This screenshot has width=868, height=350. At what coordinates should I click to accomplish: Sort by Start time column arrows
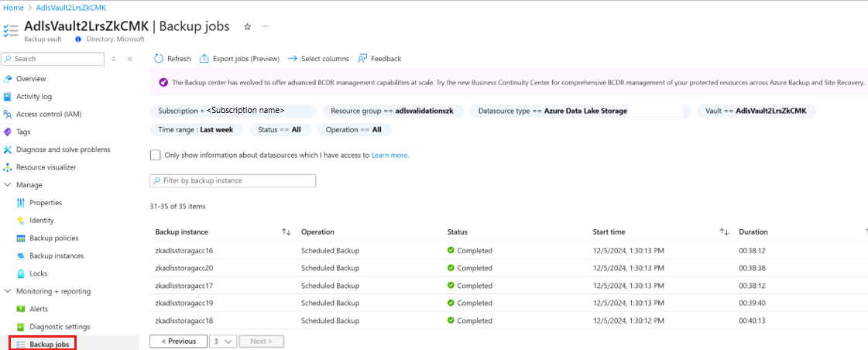(x=724, y=232)
